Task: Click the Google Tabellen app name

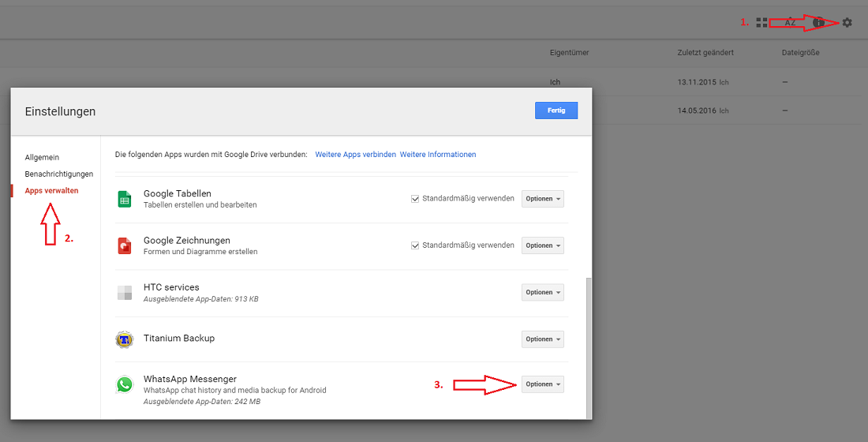Action: [x=177, y=194]
